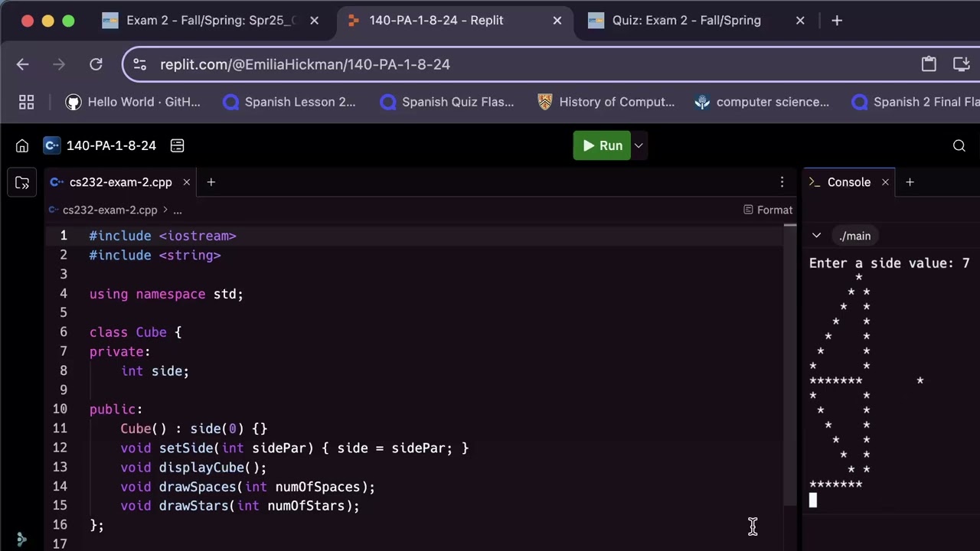The image size is (980, 551).
Task: Switch to Exam 2 - Fall/Spring: Spr25 tab
Action: click(211, 21)
